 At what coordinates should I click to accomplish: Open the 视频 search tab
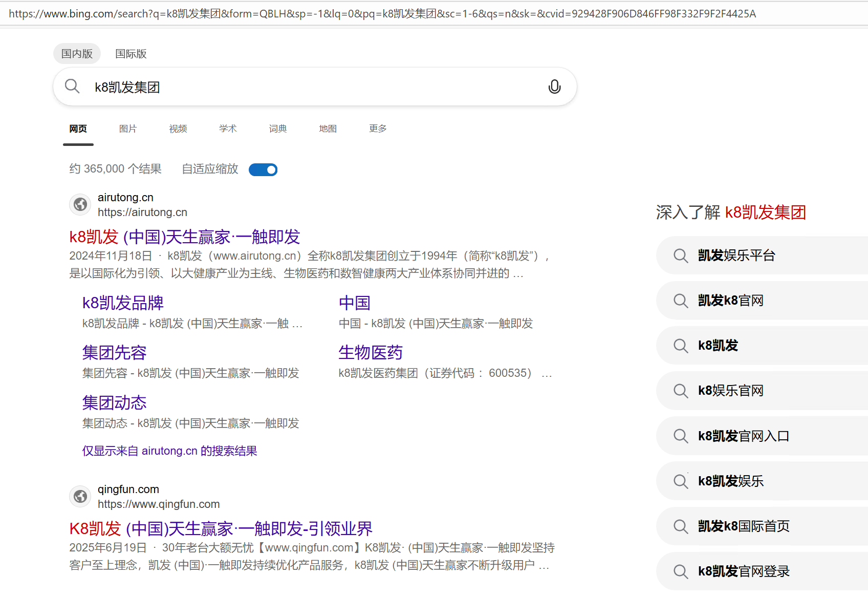click(178, 129)
